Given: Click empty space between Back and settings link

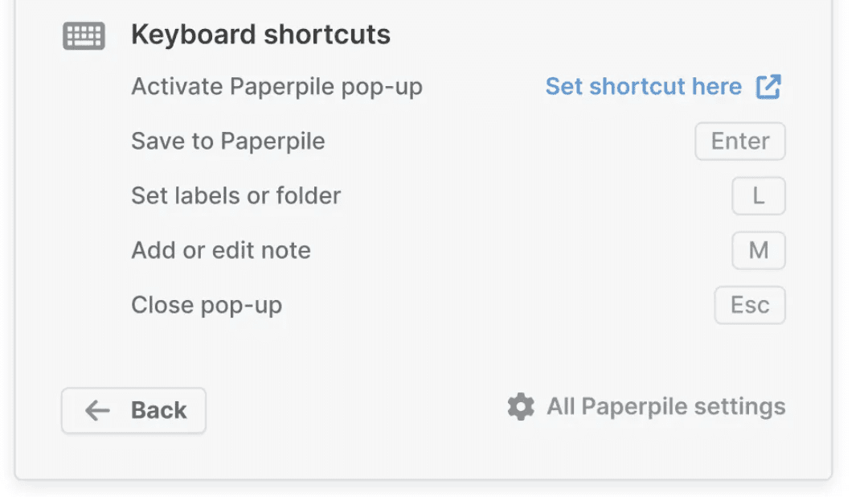Looking at the screenshot, I should tap(354, 410).
